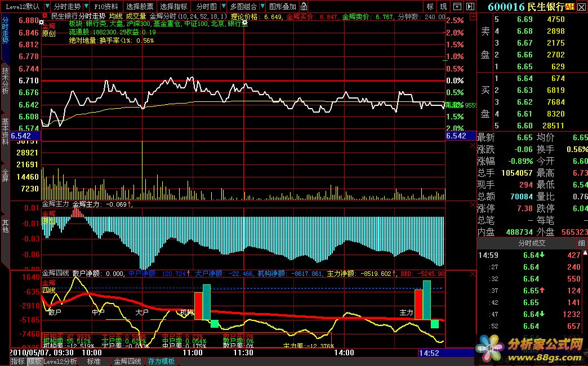Select the Level2分析 bottom tab
Image resolution: width=588 pixels, height=366 pixels.
point(60,361)
